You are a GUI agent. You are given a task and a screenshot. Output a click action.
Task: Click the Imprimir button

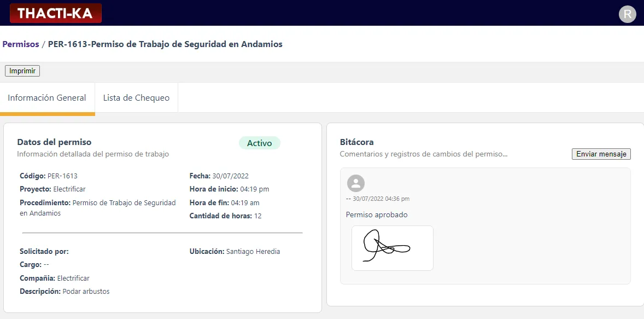[22, 70]
